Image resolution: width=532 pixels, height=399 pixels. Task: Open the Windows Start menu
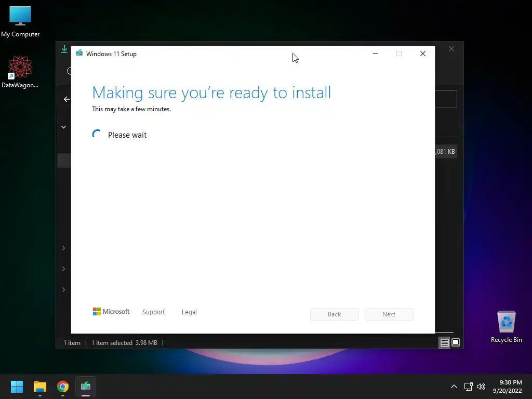pyautogui.click(x=17, y=387)
